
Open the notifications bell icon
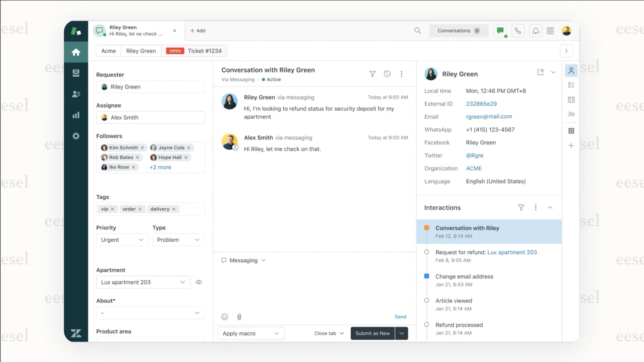536,31
